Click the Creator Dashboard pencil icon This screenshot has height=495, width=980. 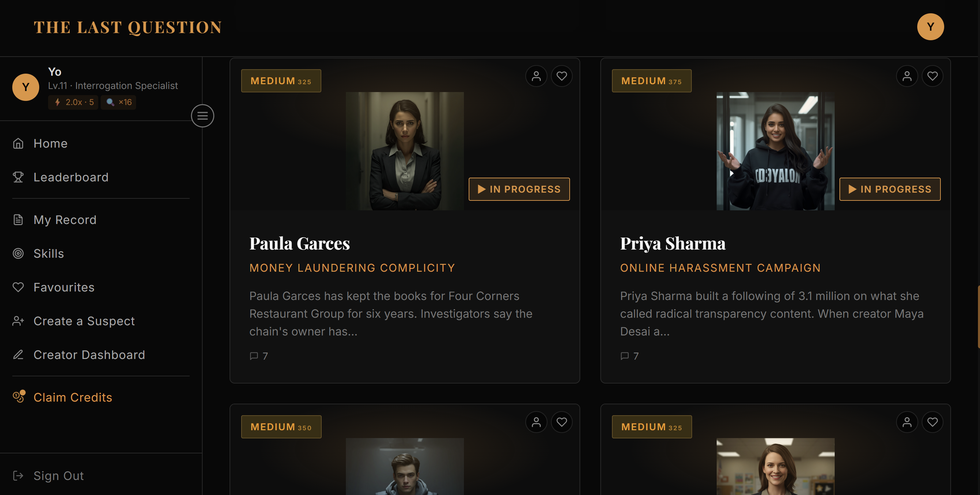[x=18, y=355]
